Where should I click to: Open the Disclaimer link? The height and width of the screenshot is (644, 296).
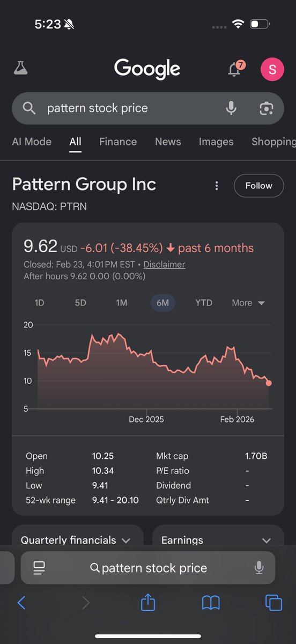tap(165, 265)
